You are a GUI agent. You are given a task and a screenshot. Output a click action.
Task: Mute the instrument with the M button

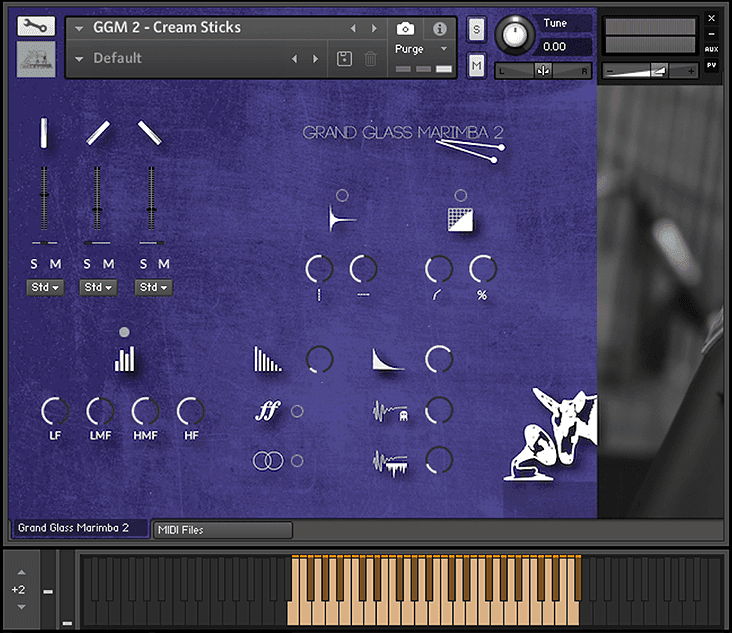tap(476, 66)
